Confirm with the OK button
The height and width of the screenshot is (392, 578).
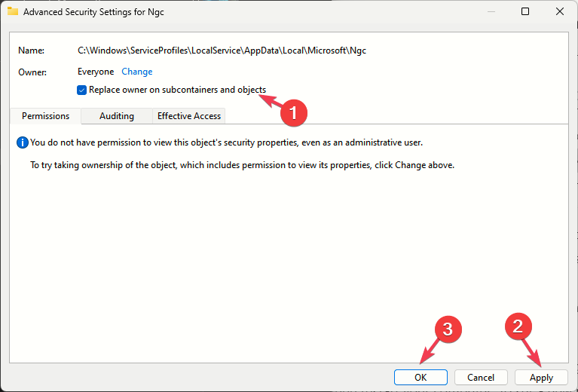coord(421,377)
